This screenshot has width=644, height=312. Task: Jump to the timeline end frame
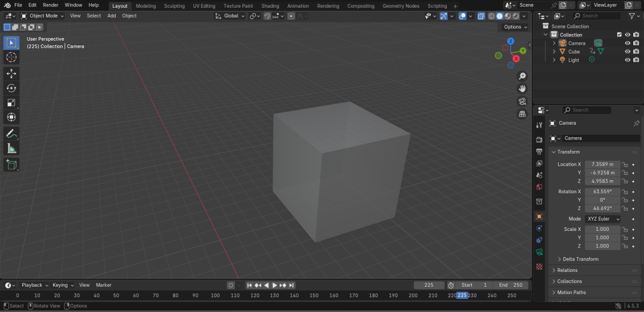(291, 285)
